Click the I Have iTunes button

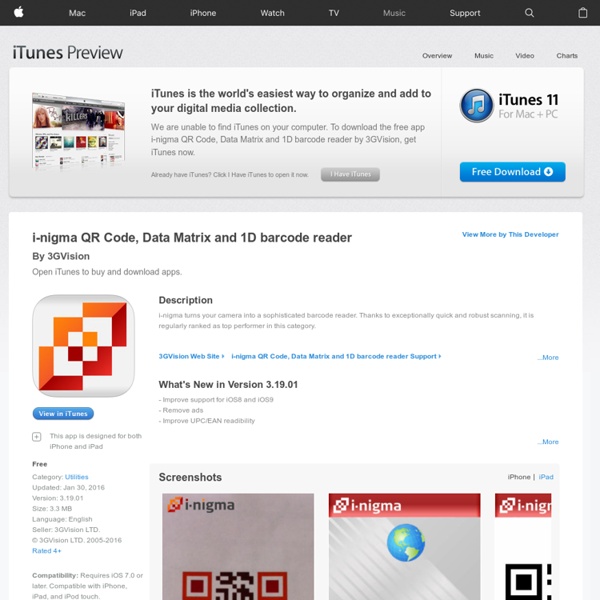point(350,174)
